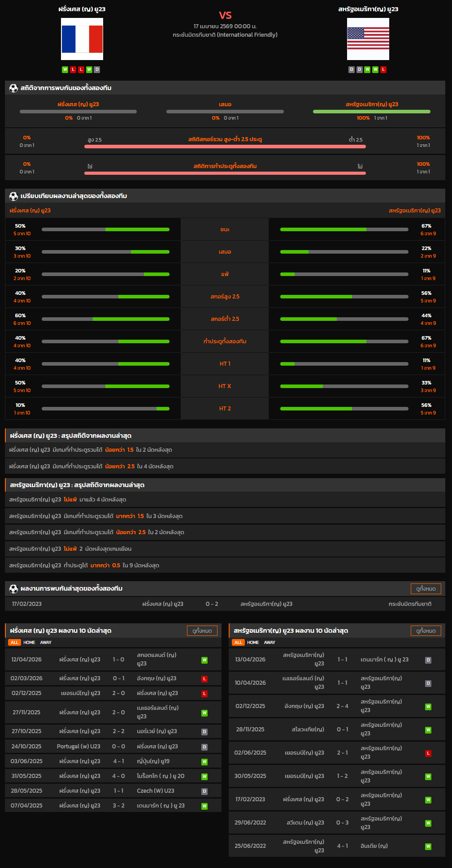Click the USA 100% head-to-head win bar
This screenshot has width=452, height=868.
coord(371,112)
